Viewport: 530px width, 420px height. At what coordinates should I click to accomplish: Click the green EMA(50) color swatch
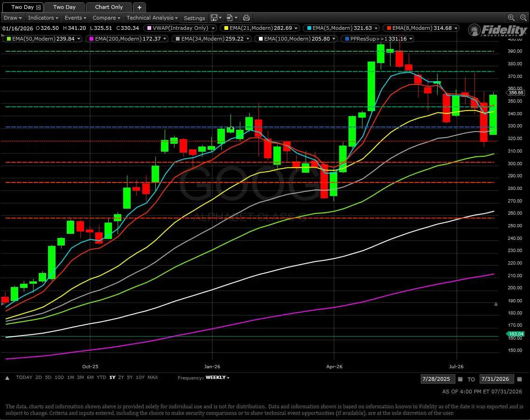point(9,39)
